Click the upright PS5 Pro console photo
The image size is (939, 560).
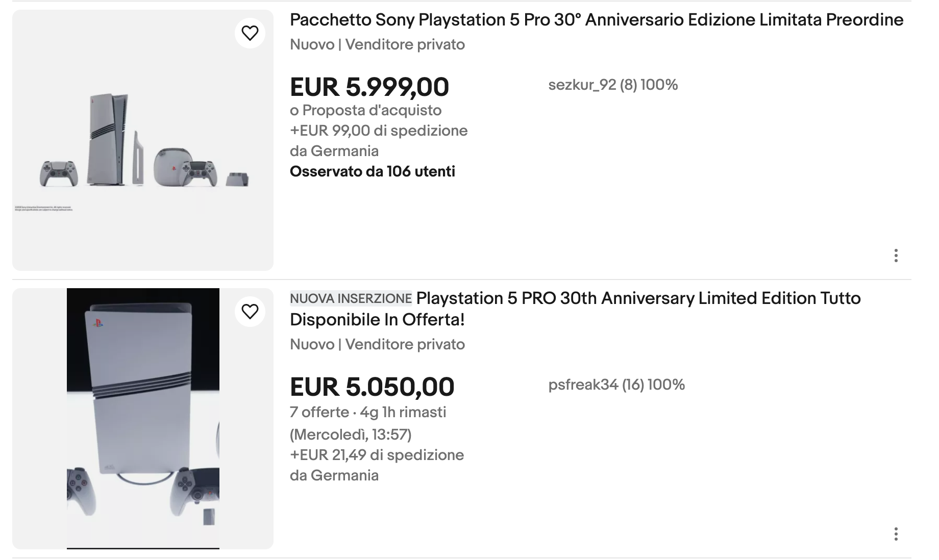coord(143,418)
